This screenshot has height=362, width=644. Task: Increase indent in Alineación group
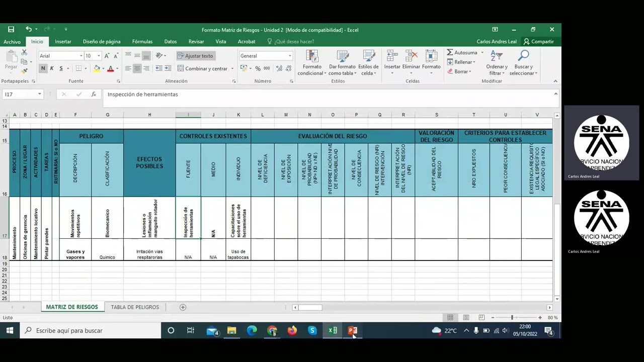[x=168, y=68]
